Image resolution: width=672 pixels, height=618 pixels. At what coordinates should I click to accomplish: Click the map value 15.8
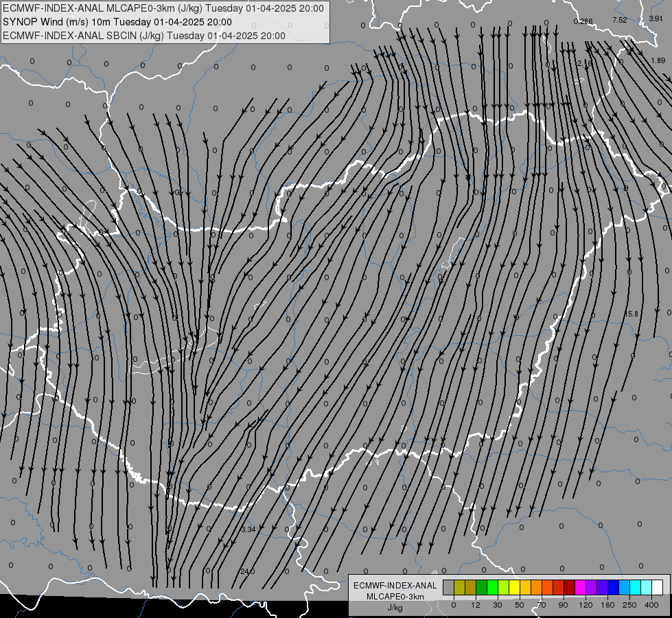[632, 314]
